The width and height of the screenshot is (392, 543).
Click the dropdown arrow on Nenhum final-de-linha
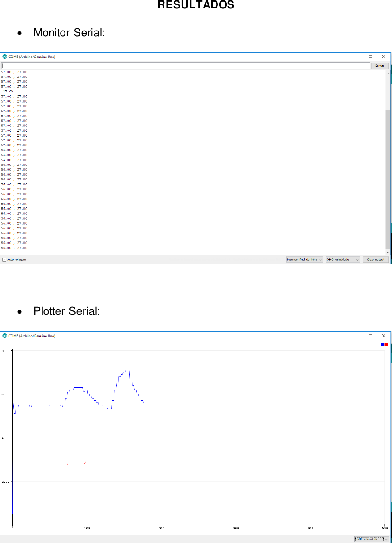click(319, 260)
